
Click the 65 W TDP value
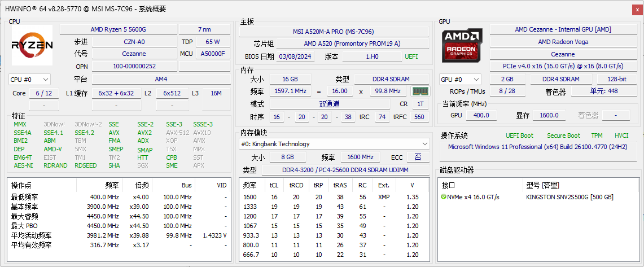point(213,42)
